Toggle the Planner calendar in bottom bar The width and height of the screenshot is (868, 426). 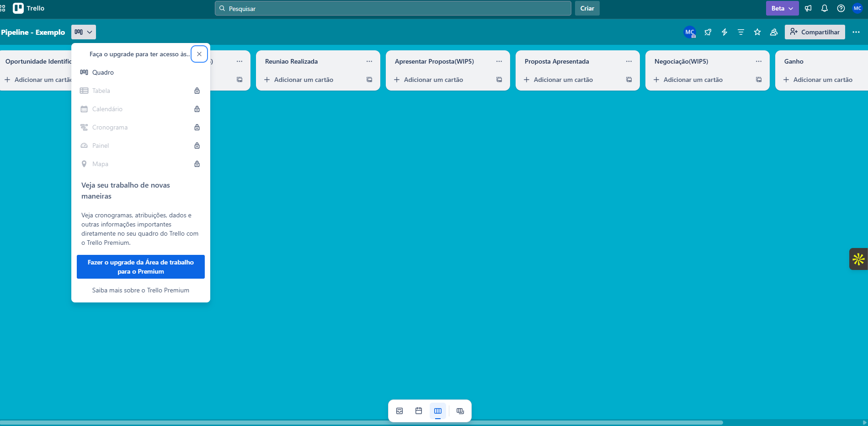tap(419, 411)
